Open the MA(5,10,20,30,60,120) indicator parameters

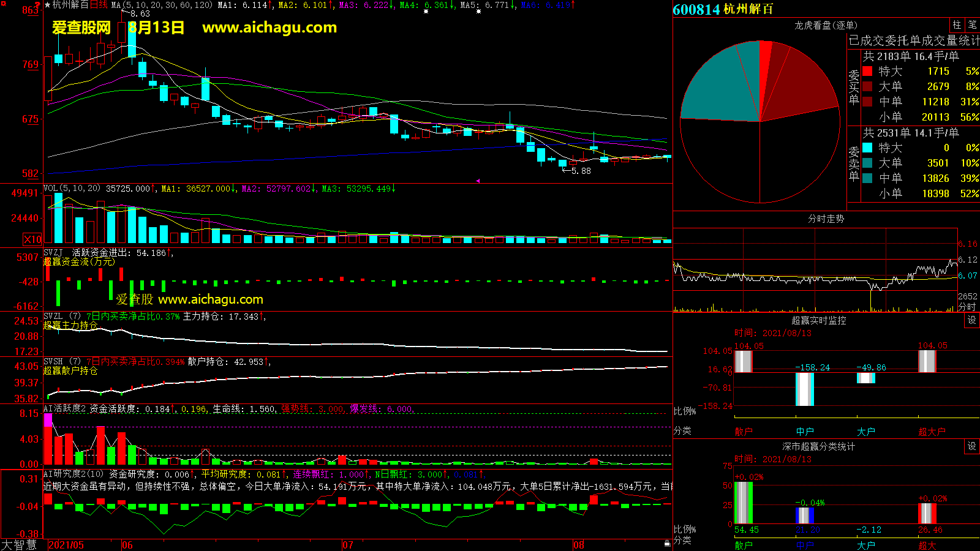[162, 5]
